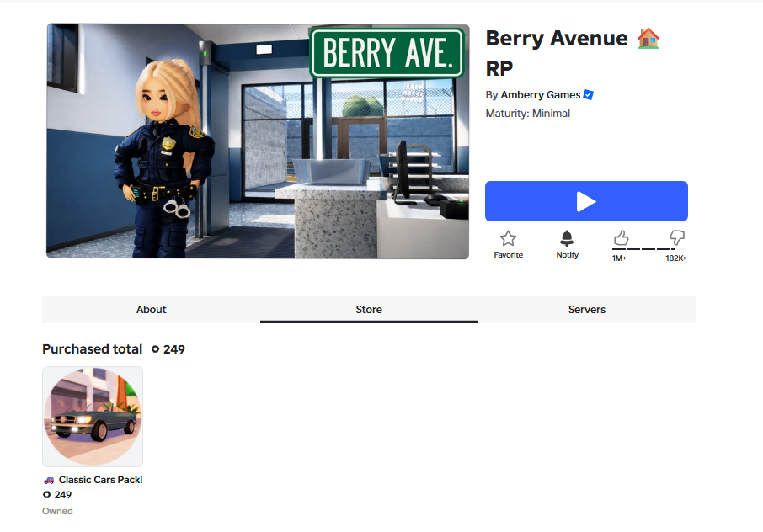Image resolution: width=763 pixels, height=532 pixels.
Task: Click the Robux icon beside Purchased total
Action: click(x=155, y=349)
